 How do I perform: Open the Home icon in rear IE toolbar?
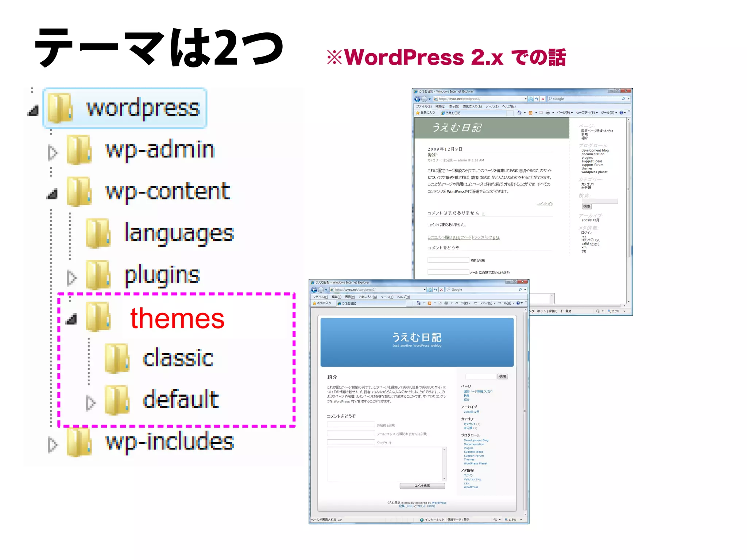tap(519, 113)
